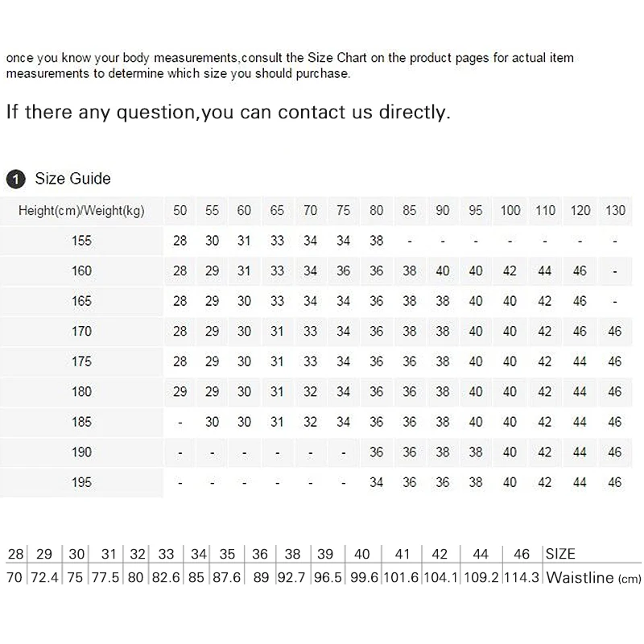Click the SIZE label in waistline table
The width and height of the screenshot is (644, 644).
560,554
